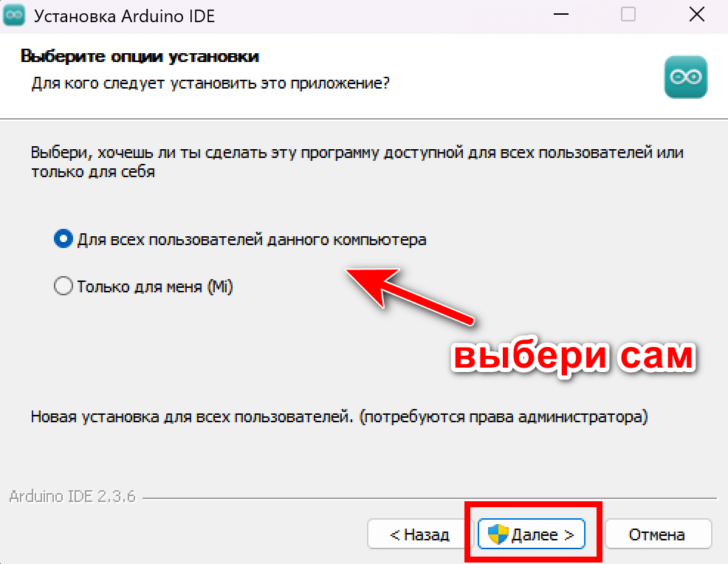
Task: Click the window title 'Установка Arduino IDE'
Action: [x=124, y=14]
